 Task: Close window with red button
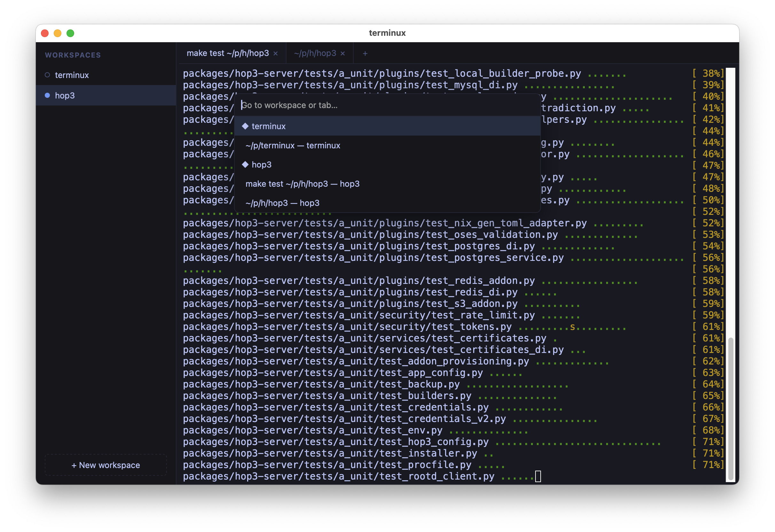(x=45, y=33)
